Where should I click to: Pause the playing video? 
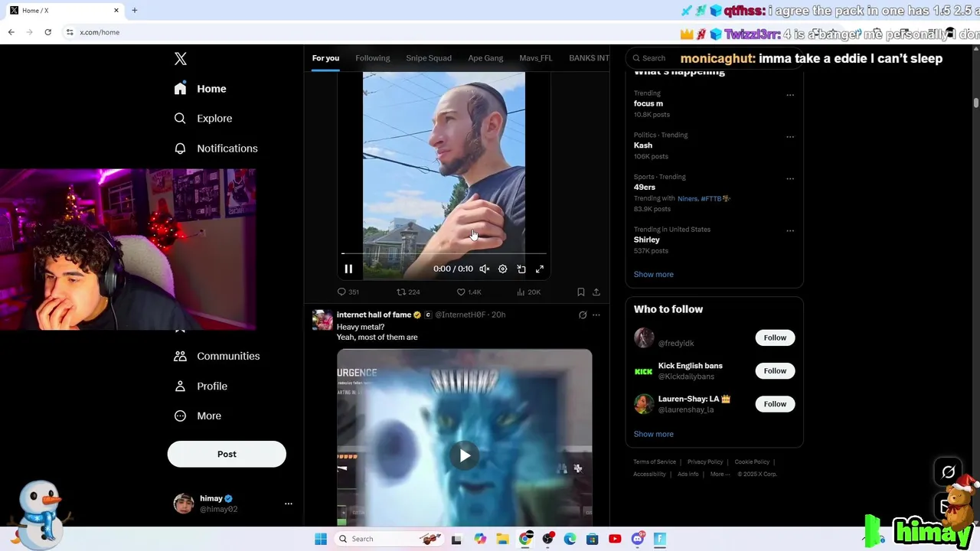[348, 269]
